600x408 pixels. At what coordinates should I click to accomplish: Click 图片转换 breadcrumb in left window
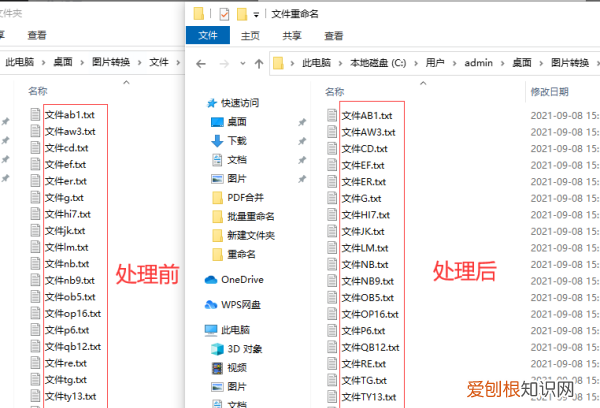111,62
